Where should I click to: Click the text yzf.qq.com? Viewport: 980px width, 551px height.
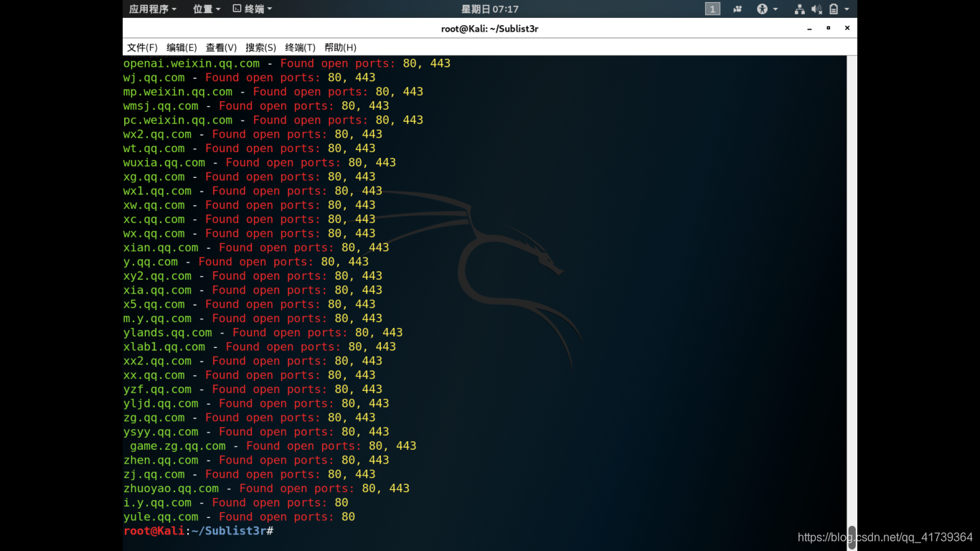point(158,390)
